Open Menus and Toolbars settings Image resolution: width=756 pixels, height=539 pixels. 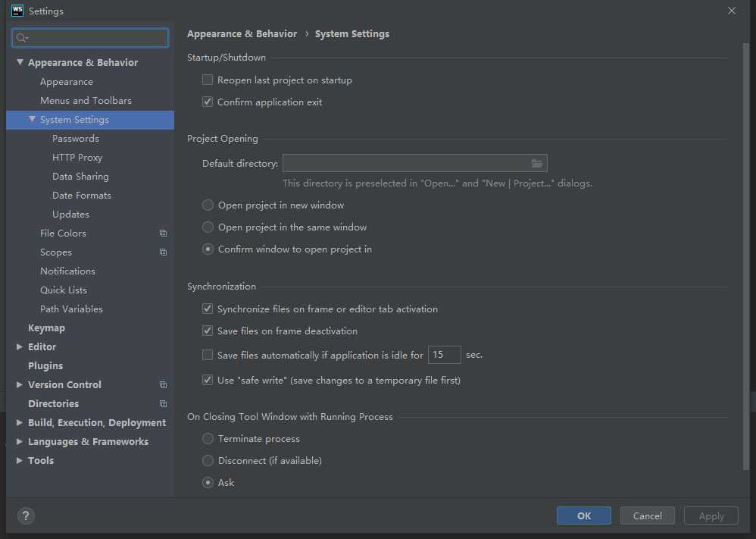(86, 100)
